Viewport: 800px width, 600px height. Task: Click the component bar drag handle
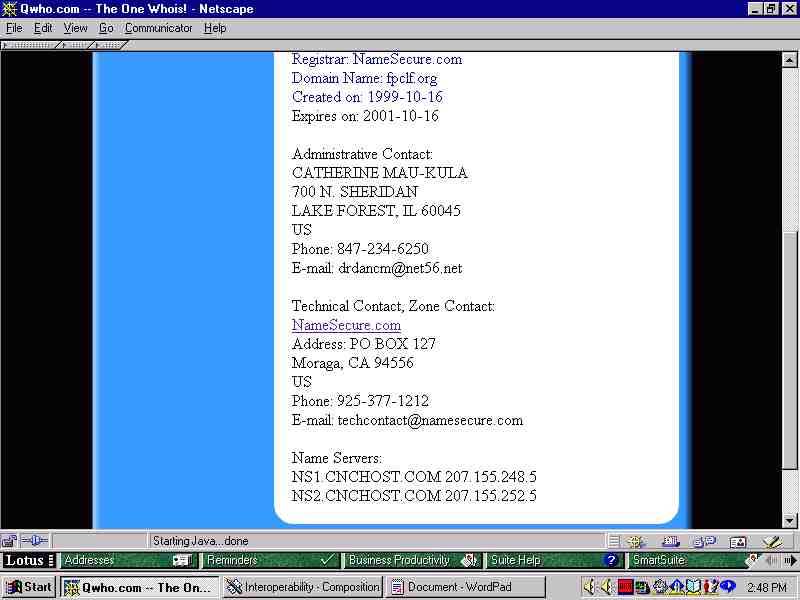614,541
